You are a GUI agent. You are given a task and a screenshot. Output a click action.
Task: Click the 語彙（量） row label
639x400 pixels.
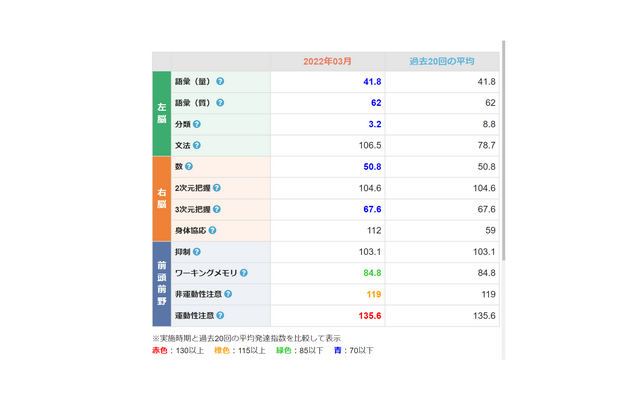pyautogui.click(x=193, y=81)
